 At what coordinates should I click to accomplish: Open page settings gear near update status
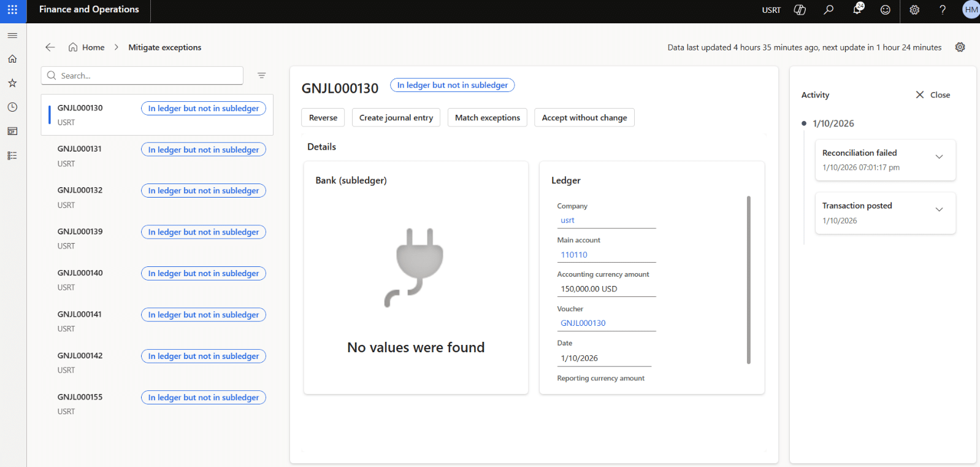click(x=960, y=47)
